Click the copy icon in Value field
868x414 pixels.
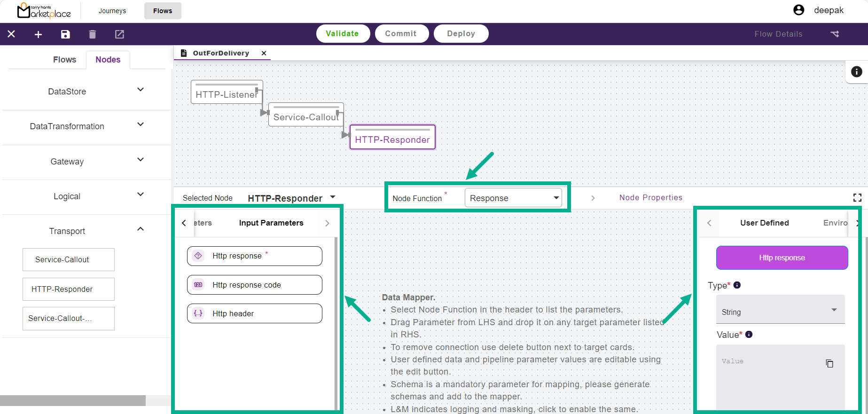click(829, 363)
